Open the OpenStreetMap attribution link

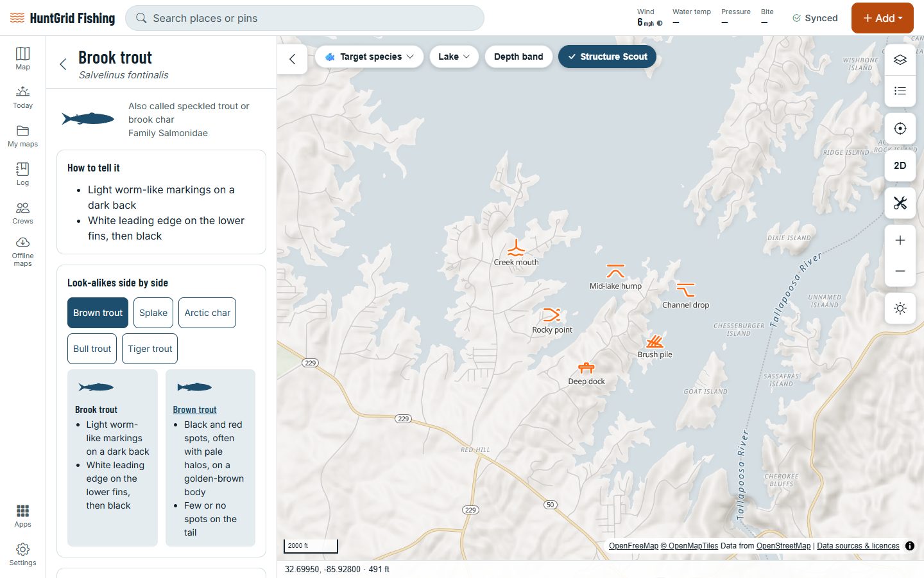pyautogui.click(x=783, y=546)
